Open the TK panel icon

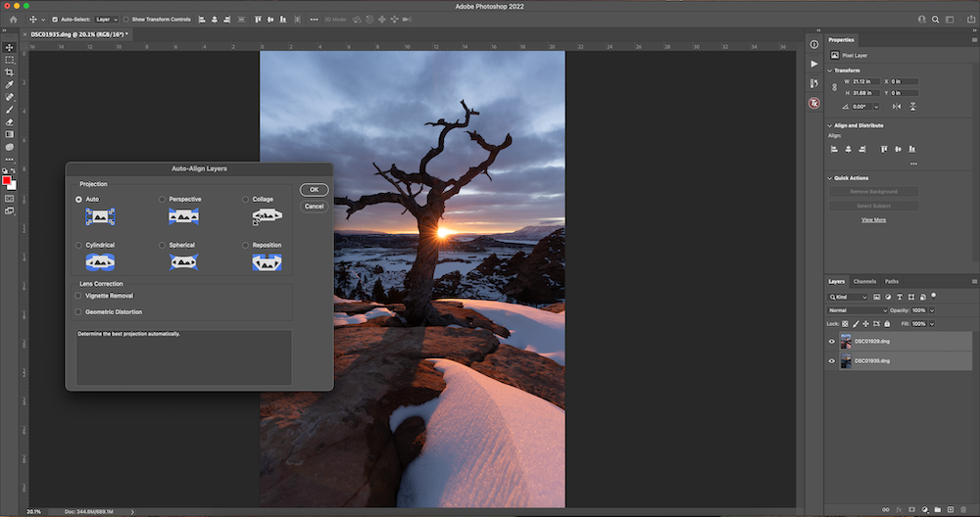pyautogui.click(x=813, y=103)
